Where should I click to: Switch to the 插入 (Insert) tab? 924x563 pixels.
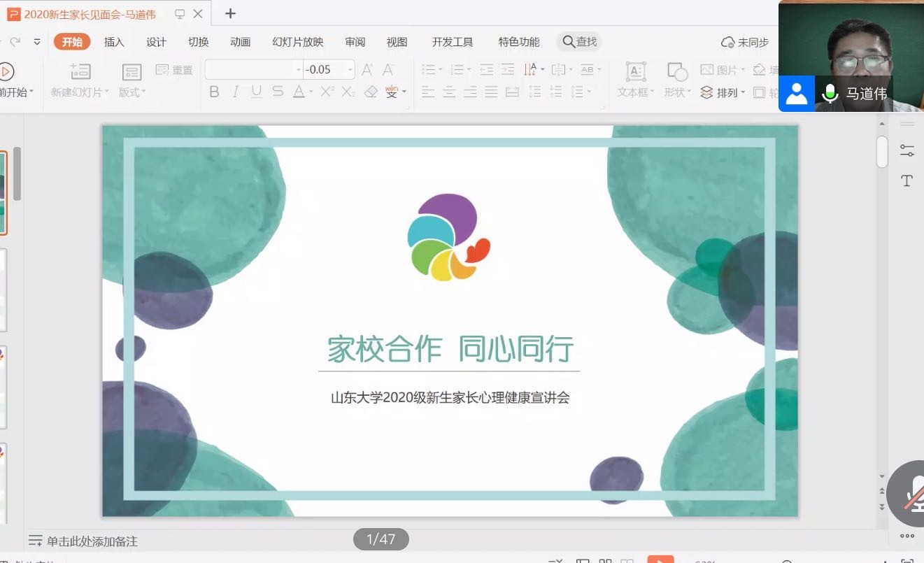pos(114,42)
